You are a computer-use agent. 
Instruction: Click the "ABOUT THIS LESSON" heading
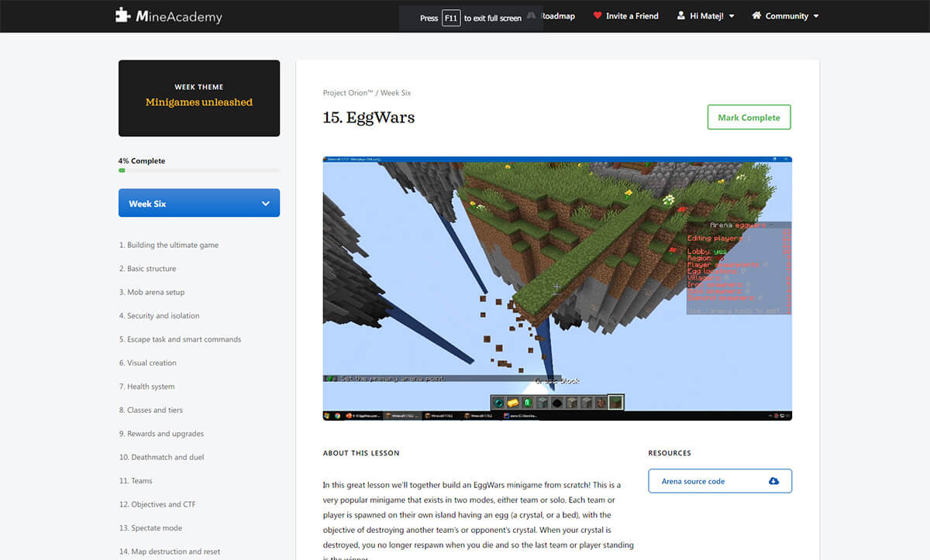tap(361, 453)
